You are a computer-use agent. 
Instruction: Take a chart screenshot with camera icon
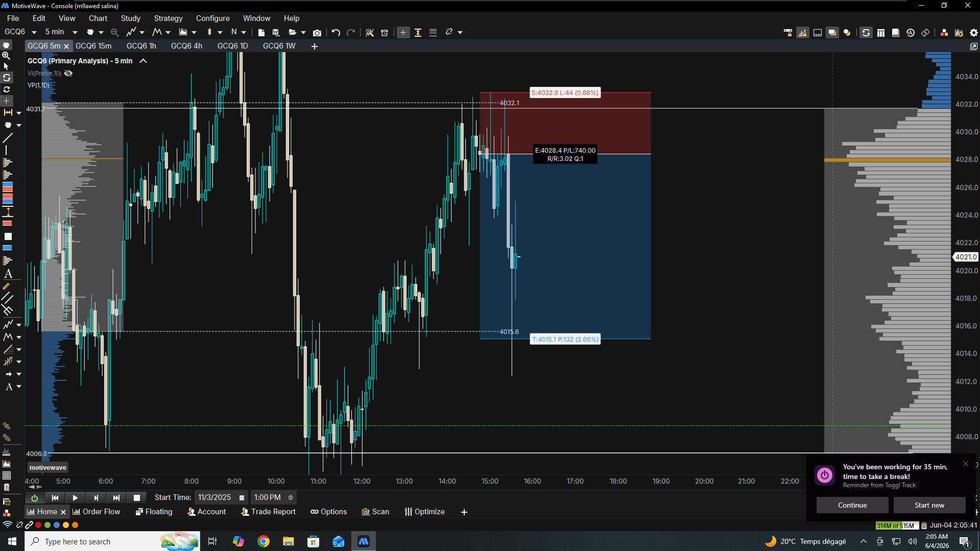[317, 32]
